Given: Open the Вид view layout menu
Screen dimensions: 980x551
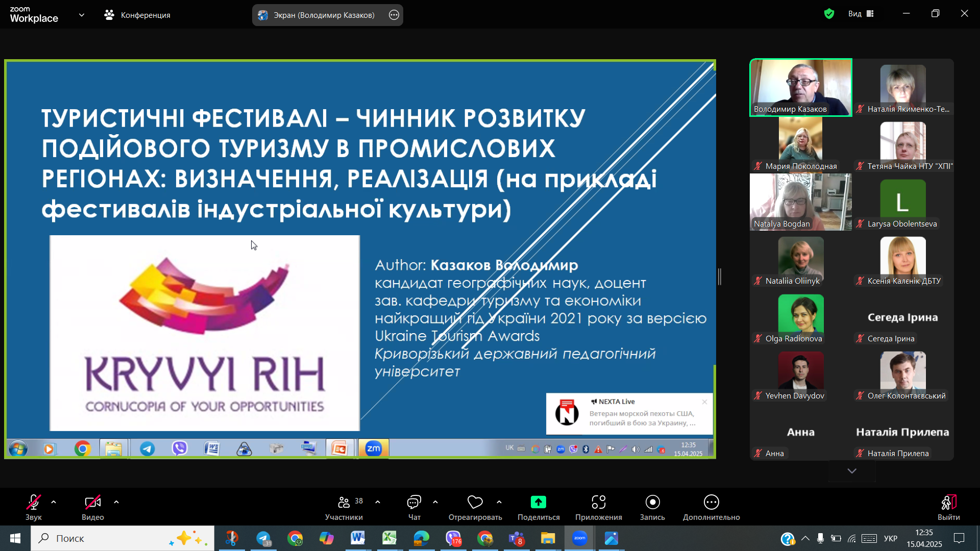Looking at the screenshot, I should click(861, 14).
